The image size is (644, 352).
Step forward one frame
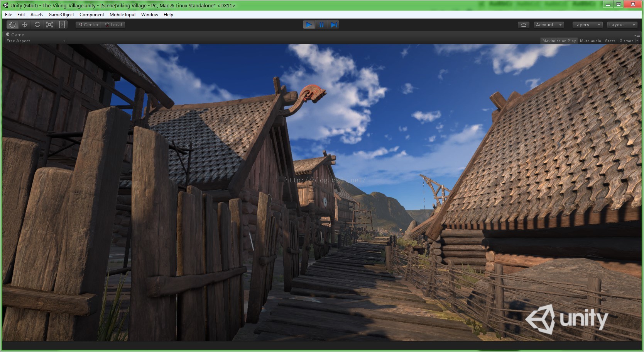click(334, 25)
